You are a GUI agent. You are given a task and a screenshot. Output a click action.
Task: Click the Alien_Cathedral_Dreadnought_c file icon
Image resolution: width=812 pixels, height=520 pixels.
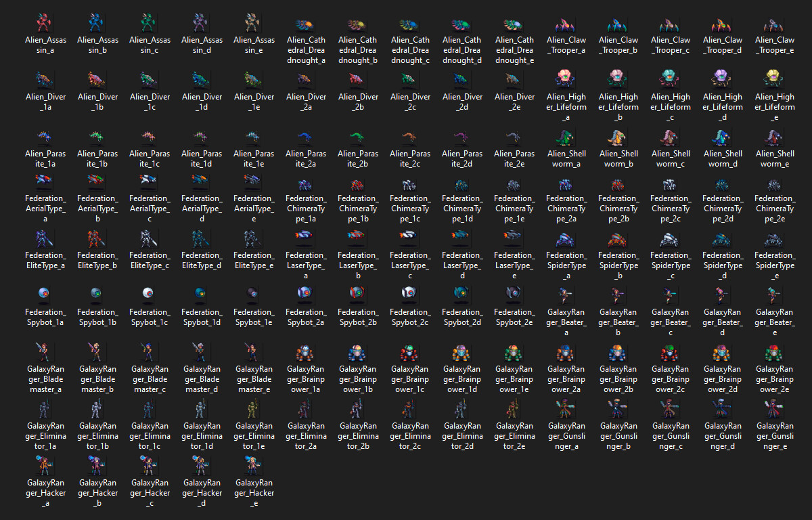410,25
